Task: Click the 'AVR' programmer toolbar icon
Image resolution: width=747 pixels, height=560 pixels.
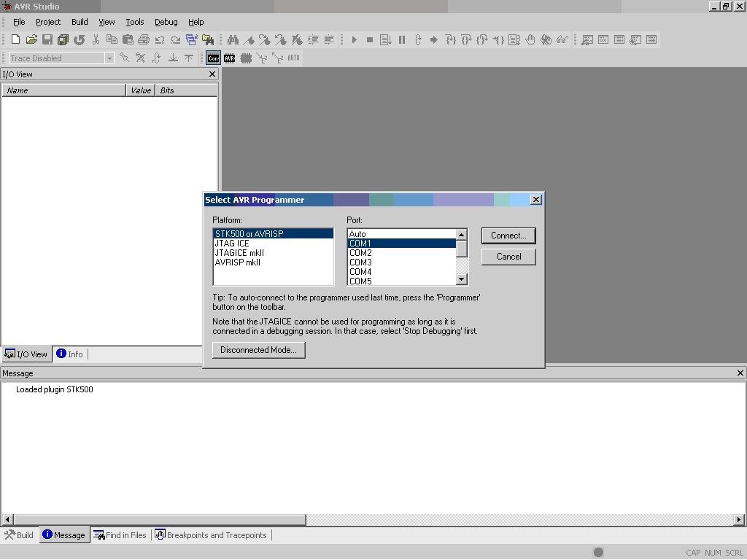Action: [230, 58]
